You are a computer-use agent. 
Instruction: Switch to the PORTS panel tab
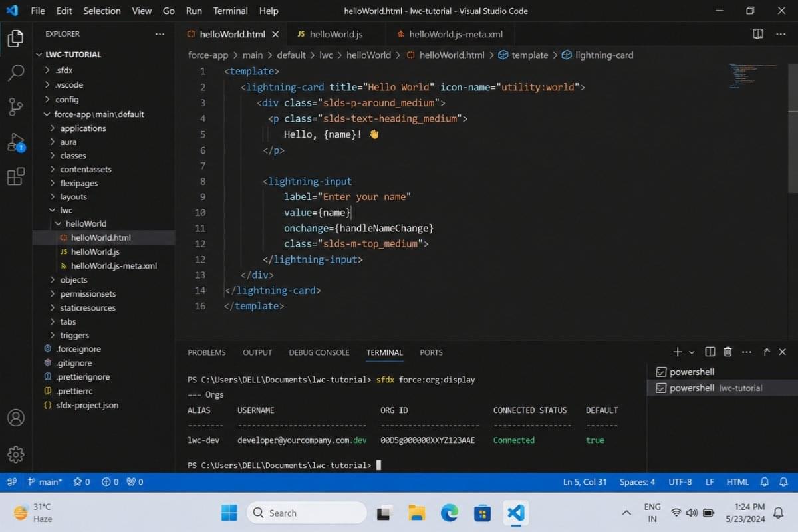[x=431, y=352]
